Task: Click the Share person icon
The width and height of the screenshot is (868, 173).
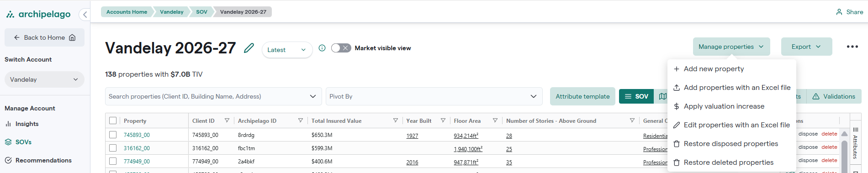Action: click(839, 12)
